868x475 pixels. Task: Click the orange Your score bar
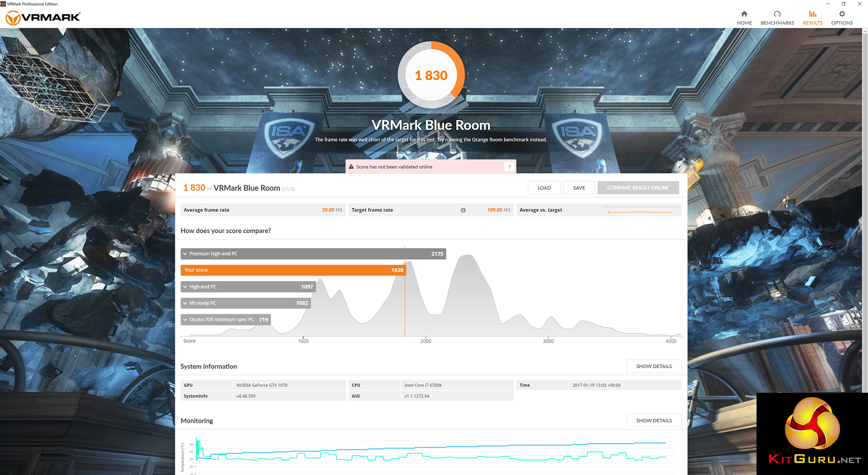[x=292, y=270]
